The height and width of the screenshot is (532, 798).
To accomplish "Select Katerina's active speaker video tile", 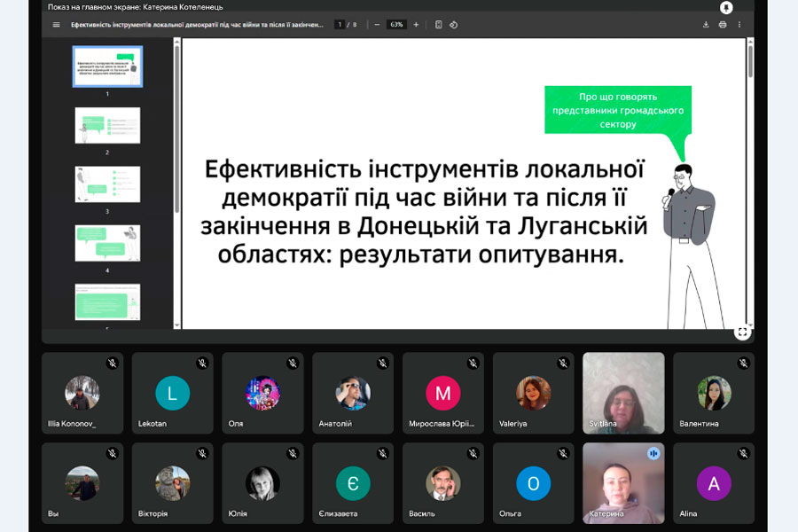I will pos(623,482).
